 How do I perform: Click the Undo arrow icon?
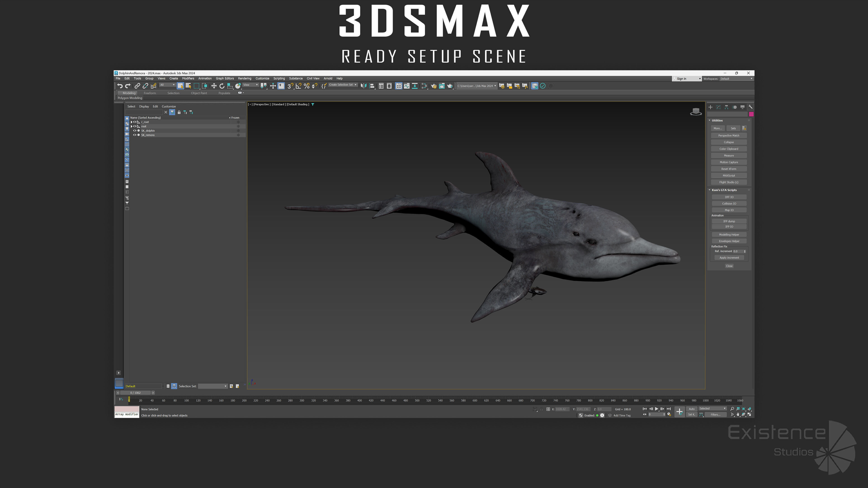[120, 86]
